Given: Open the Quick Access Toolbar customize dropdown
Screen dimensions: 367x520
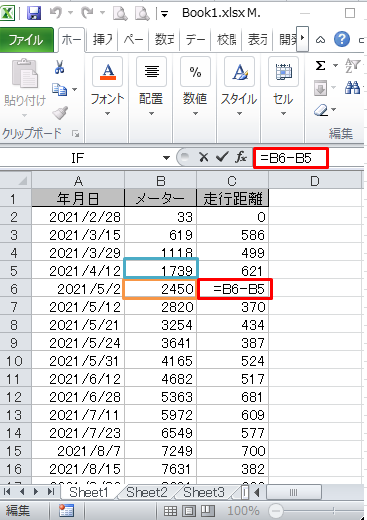Looking at the screenshot, I should coord(164,14).
